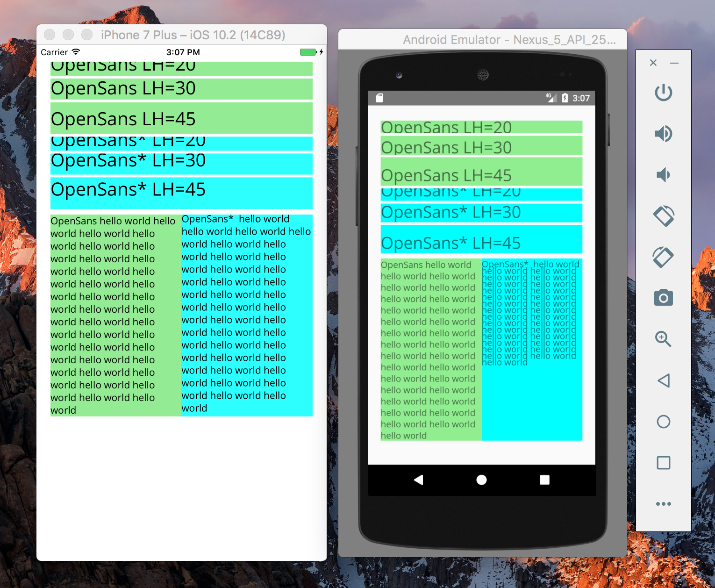Tap Android on-screen Home button
This screenshot has height=588, width=715.
point(481,480)
